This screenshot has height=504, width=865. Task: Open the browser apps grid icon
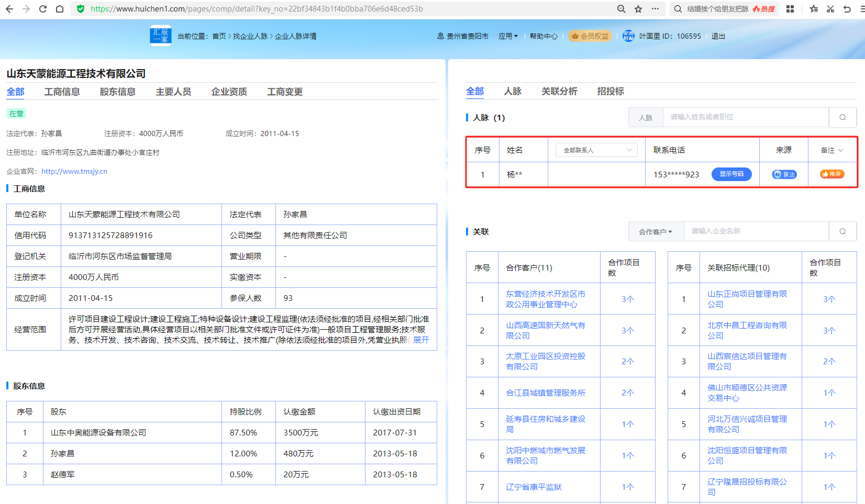tap(790, 9)
